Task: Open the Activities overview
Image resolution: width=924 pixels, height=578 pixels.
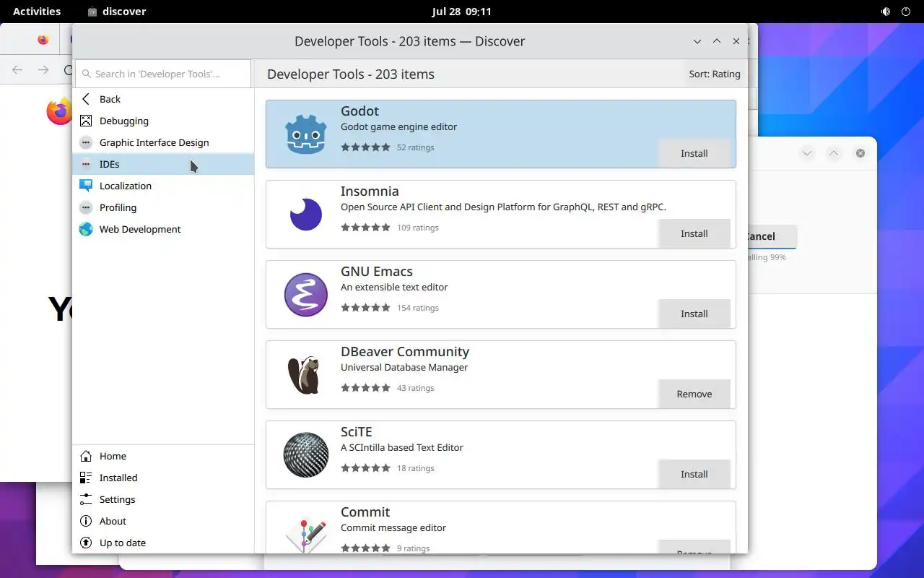Action: point(37,12)
